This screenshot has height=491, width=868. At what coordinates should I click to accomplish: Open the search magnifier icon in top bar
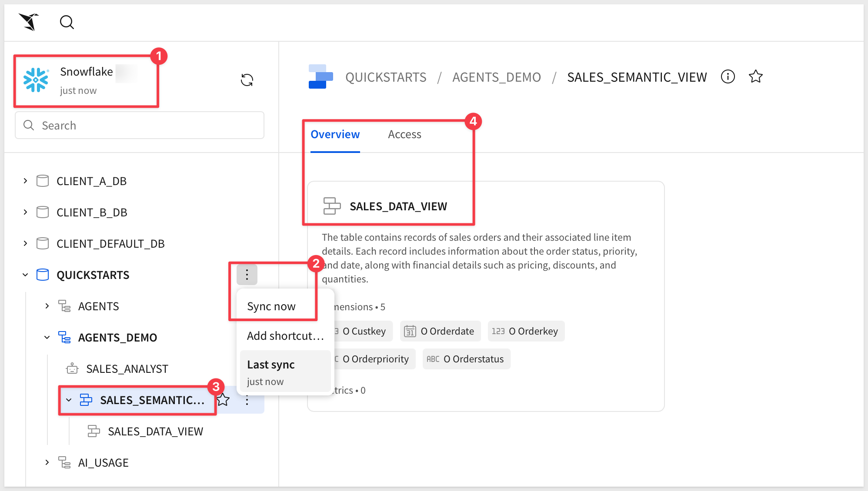67,22
